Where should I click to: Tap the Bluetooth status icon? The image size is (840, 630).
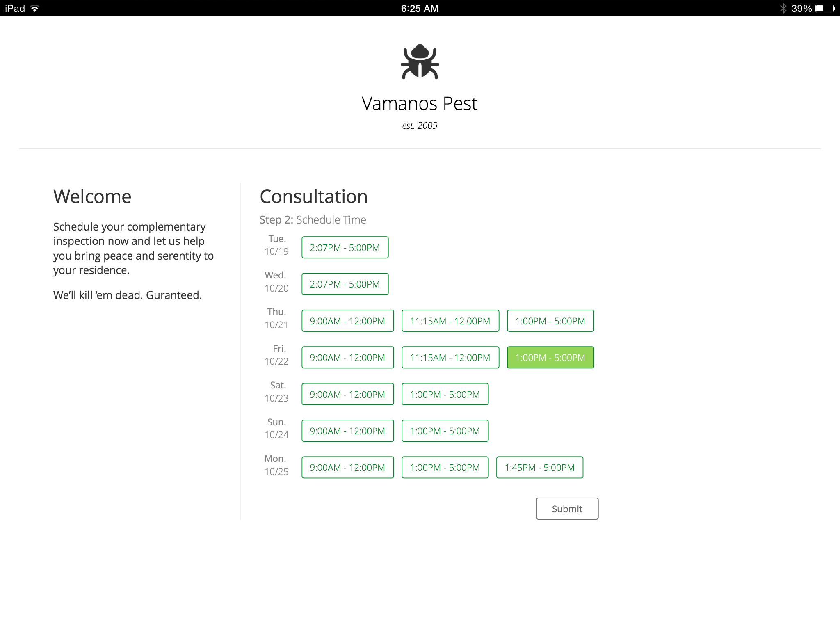click(x=783, y=8)
